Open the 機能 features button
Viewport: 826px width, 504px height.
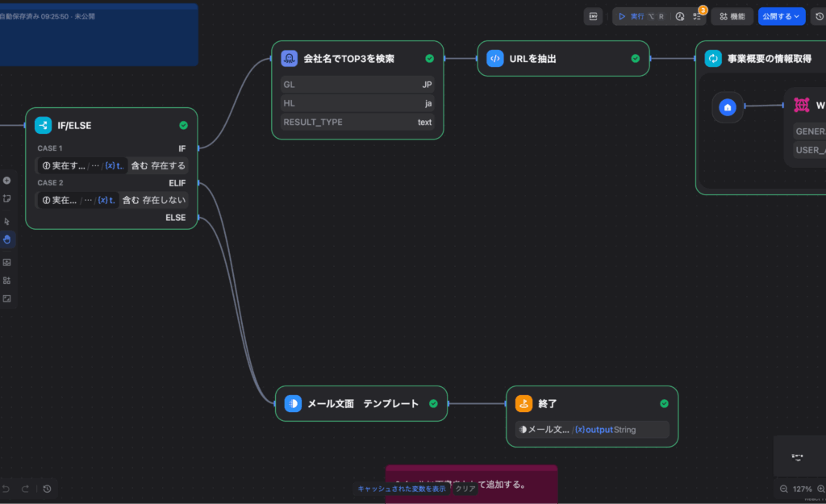click(x=732, y=16)
